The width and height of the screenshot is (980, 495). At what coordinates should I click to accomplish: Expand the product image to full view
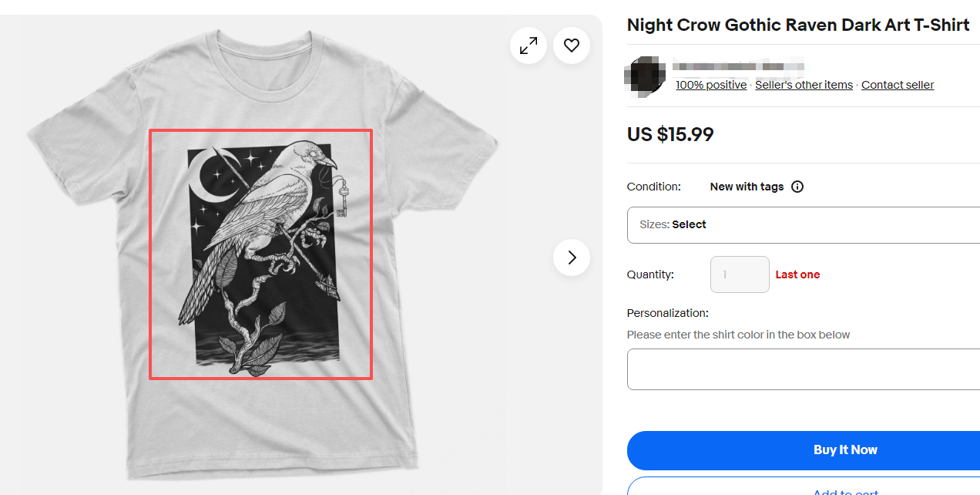point(529,45)
